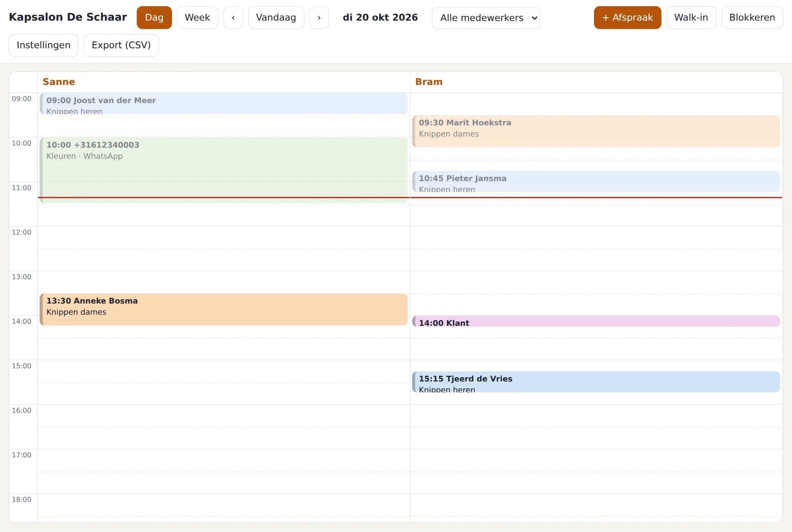Screen dimensions: 792x532
Task: Go to previous day with left chevron
Action: click(233, 18)
